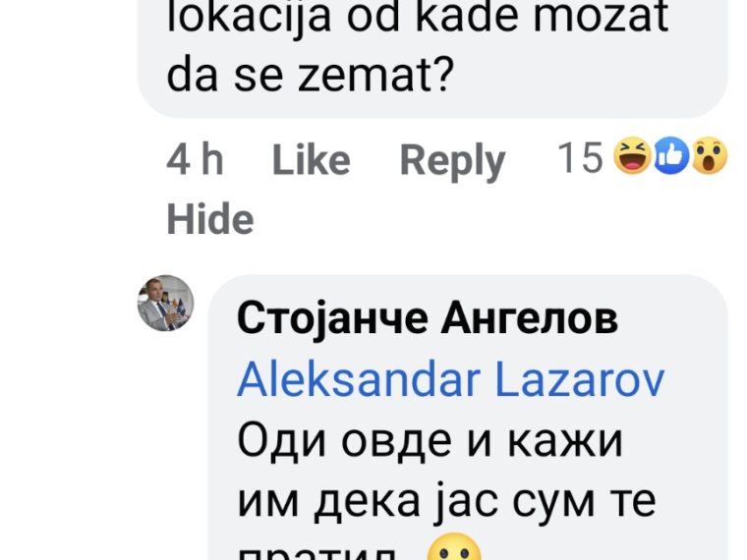The height and width of the screenshot is (560, 747).
Task: Select the 'lokacija od kade mozat' line
Action: [418, 17]
